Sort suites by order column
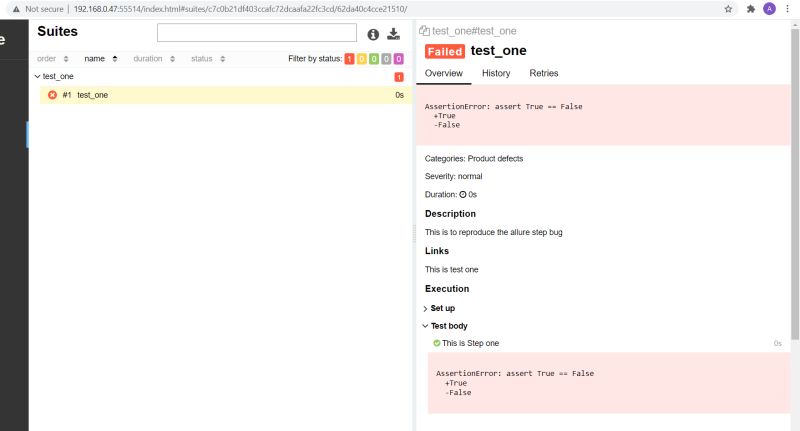 point(53,59)
